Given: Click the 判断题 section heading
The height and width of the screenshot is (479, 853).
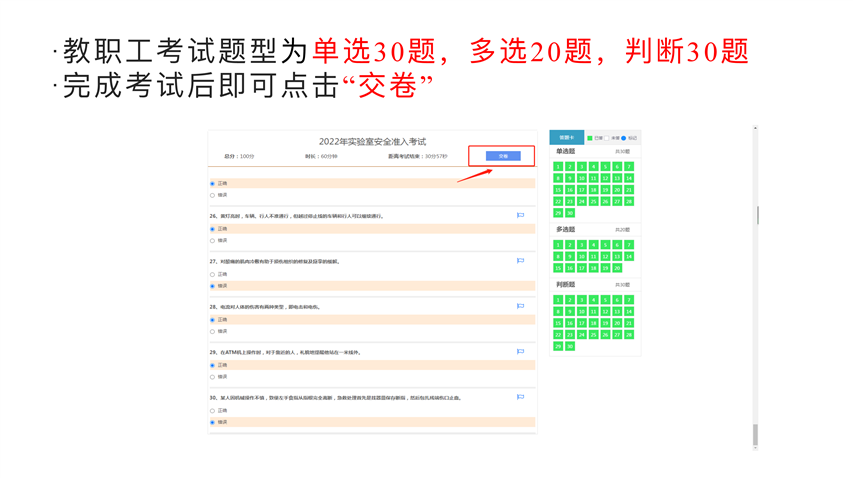Looking at the screenshot, I should (566, 285).
